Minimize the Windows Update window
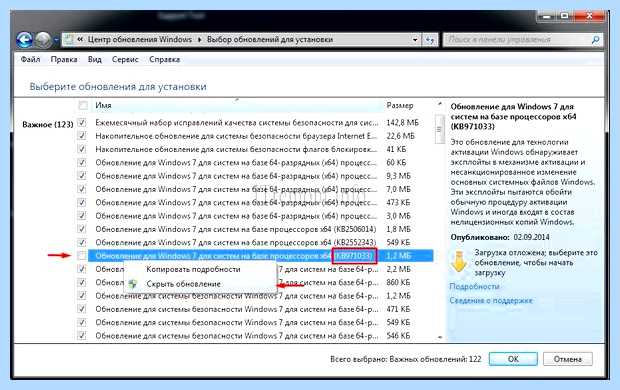Screen dimensions: 620x390 point(547,17)
